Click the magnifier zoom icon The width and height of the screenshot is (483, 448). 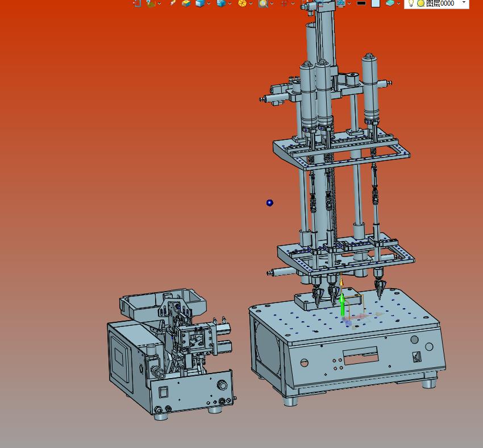click(263, 3)
